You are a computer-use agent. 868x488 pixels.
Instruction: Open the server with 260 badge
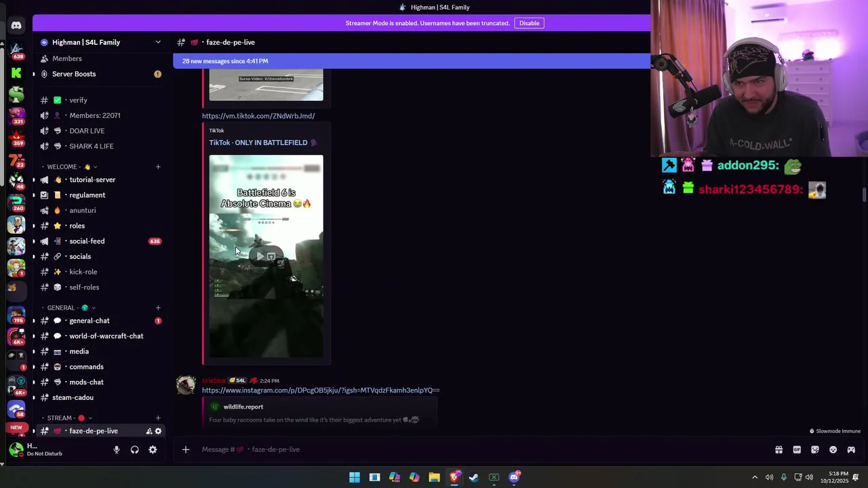pyautogui.click(x=16, y=202)
